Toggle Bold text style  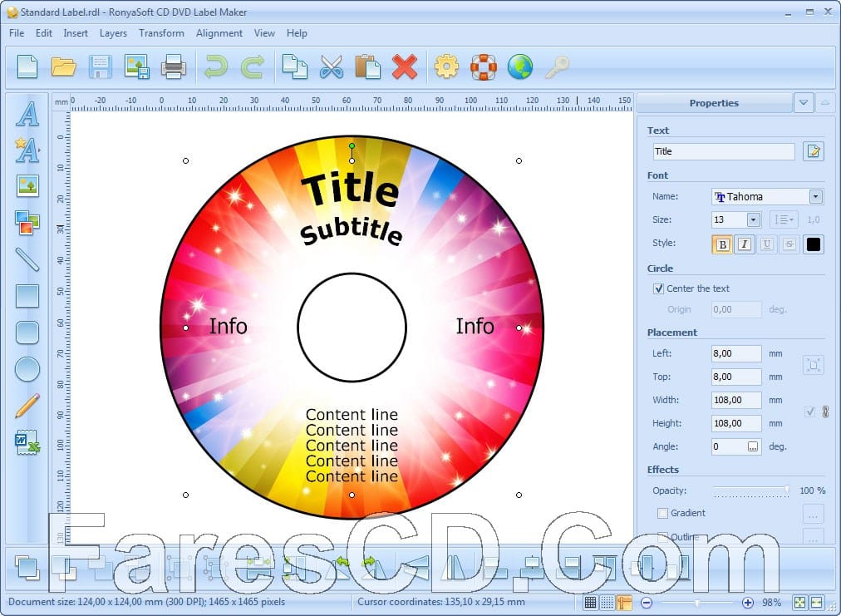pyautogui.click(x=722, y=244)
